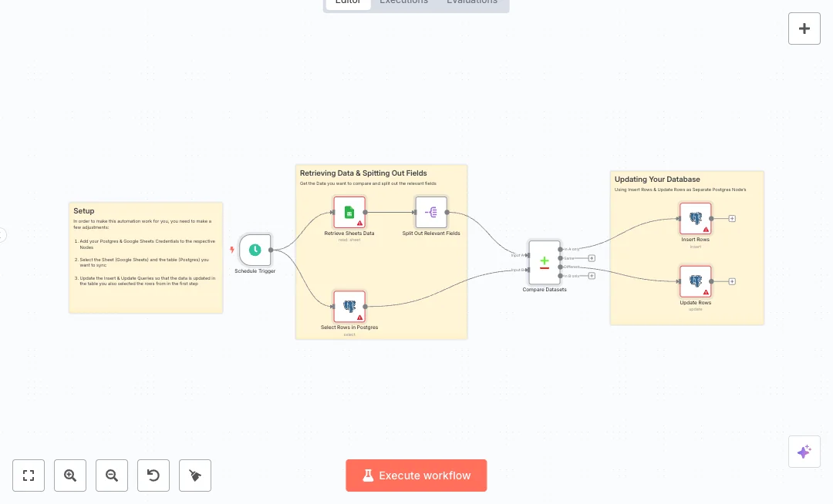Add a node after Insert Rows output
The image size is (833, 504).
coord(732,218)
